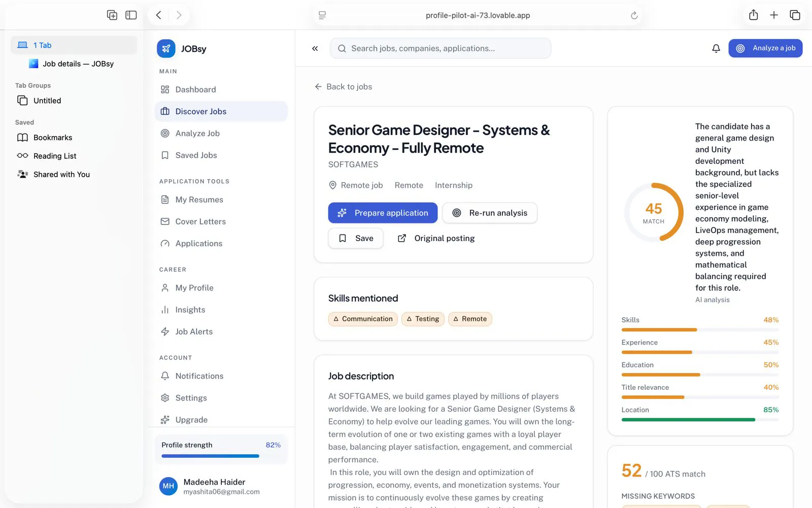Viewport: 812px width, 508px height.
Task: Collapse sidebar with double chevron icon
Action: click(315, 48)
